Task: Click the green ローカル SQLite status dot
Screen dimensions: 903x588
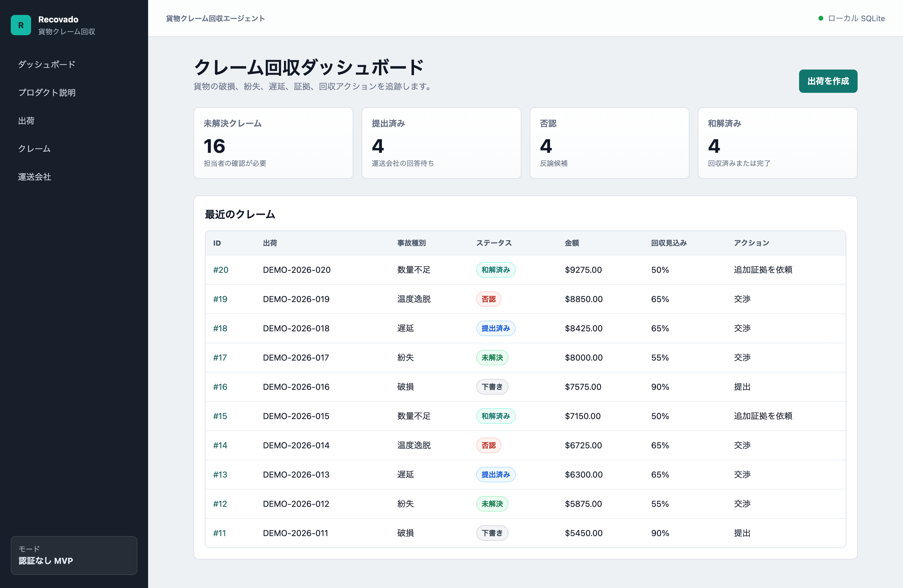Action: tap(821, 18)
